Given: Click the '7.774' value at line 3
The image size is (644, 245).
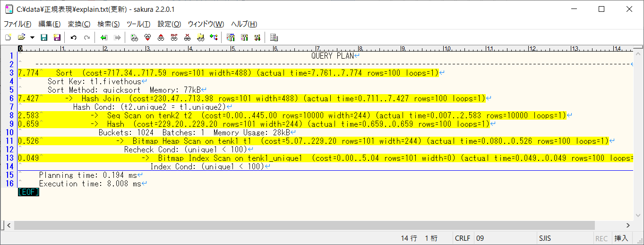Looking at the screenshot, I should click(28, 73).
